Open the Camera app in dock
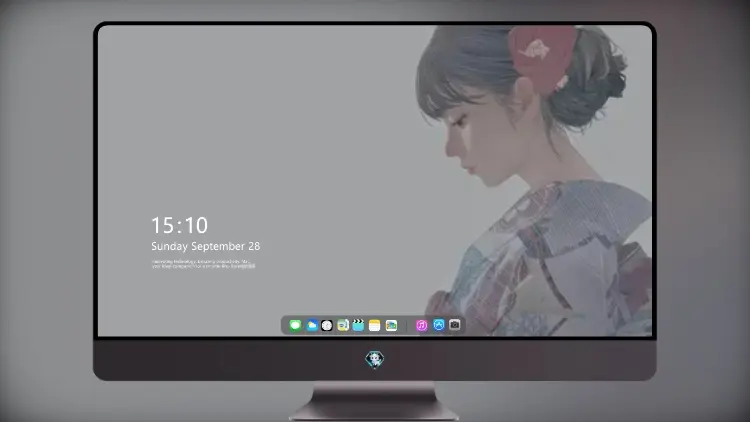This screenshot has width=750, height=422. 455,325
